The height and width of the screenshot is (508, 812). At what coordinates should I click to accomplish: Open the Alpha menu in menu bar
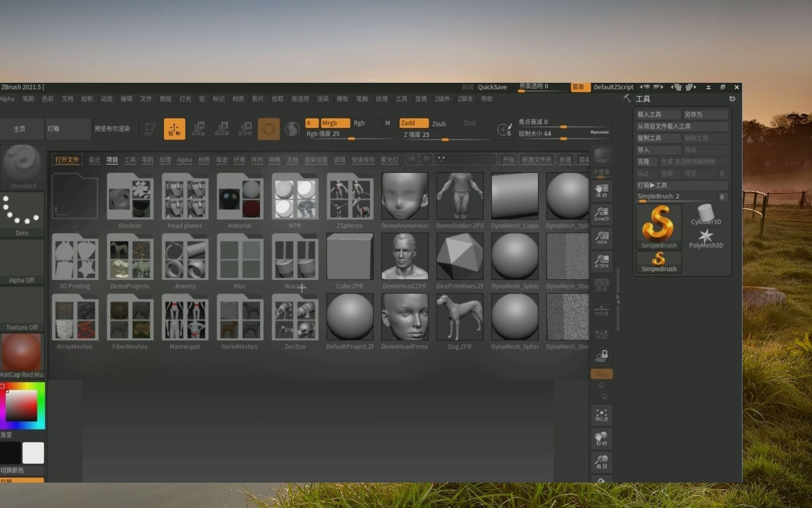(x=7, y=99)
